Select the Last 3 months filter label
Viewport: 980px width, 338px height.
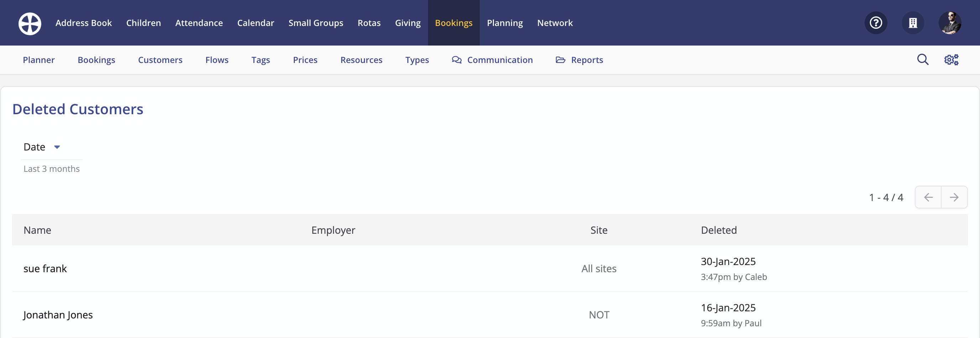pyautogui.click(x=51, y=168)
